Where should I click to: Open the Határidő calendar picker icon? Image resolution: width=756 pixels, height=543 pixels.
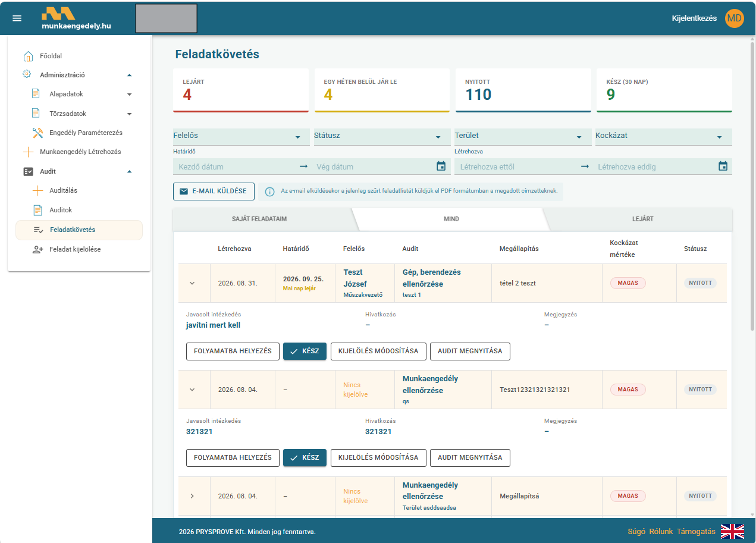pos(441,167)
